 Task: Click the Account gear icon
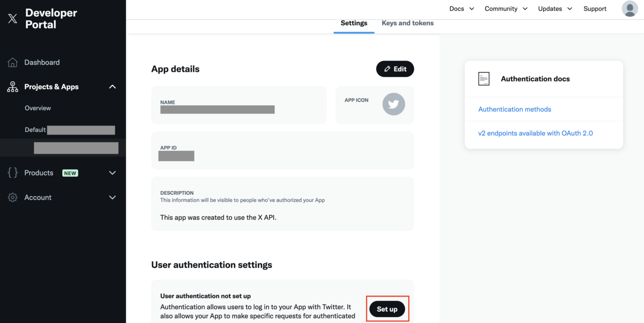pyautogui.click(x=13, y=197)
